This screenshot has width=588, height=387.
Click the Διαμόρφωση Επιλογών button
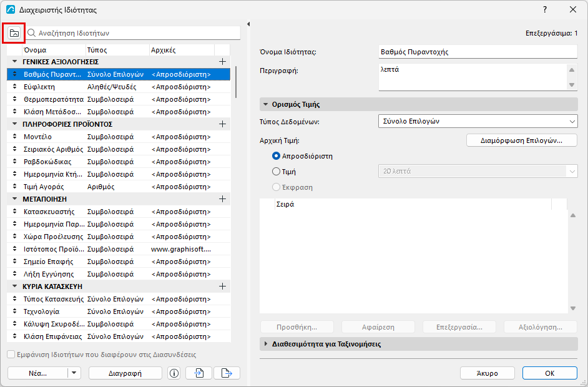pos(522,140)
